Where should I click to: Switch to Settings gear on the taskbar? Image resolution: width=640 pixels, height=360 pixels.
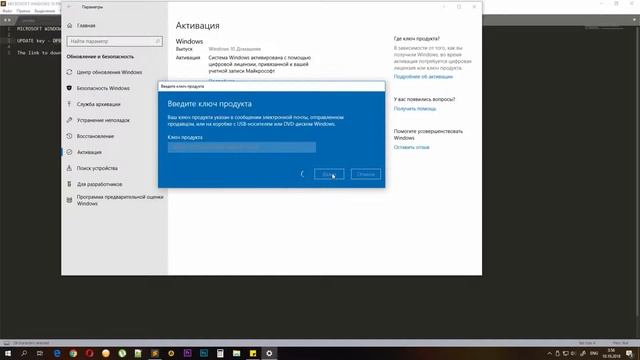[x=269, y=353]
